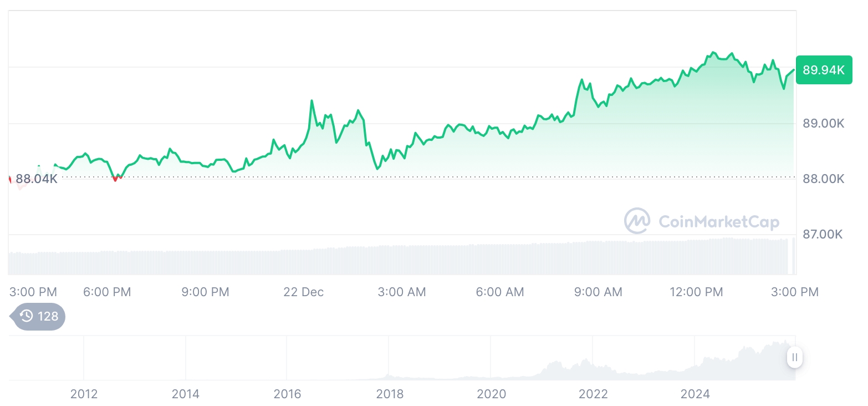The height and width of the screenshot is (406, 868).
Task: Click the green 89.94K price tag
Action: (x=824, y=70)
